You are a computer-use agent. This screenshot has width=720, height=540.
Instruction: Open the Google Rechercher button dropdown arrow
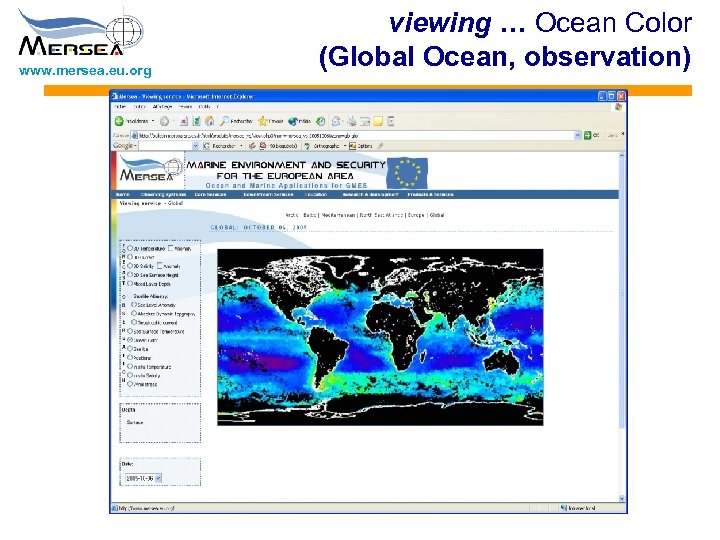(x=242, y=146)
